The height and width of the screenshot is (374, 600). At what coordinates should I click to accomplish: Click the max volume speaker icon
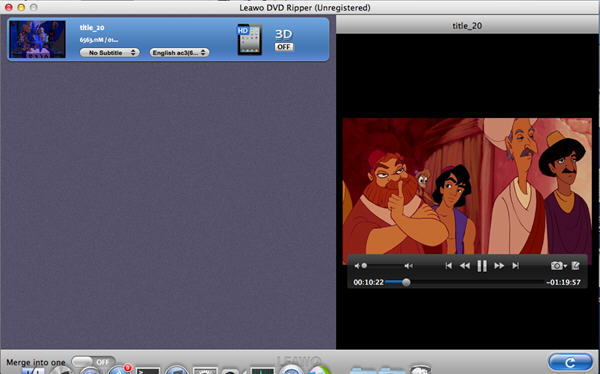click(408, 266)
